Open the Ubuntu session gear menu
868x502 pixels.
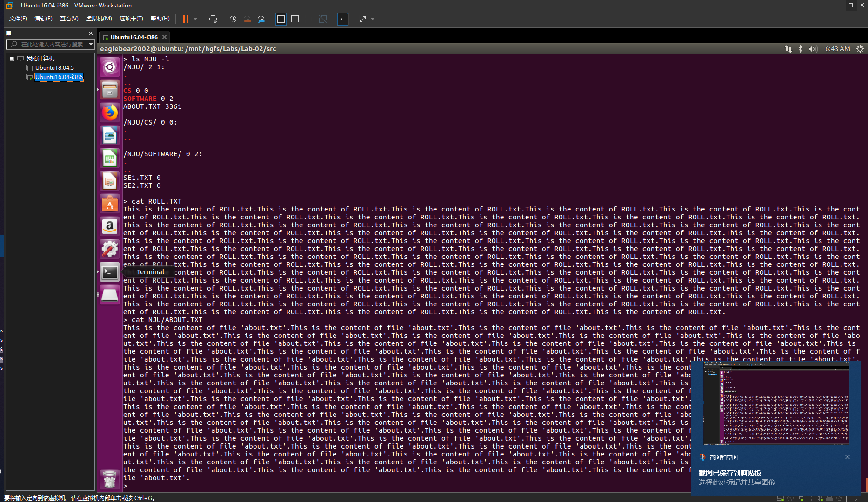[860, 49]
